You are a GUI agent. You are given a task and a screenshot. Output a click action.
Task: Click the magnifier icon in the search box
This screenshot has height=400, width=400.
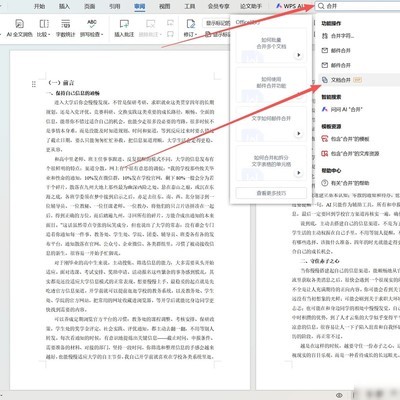[321, 6]
